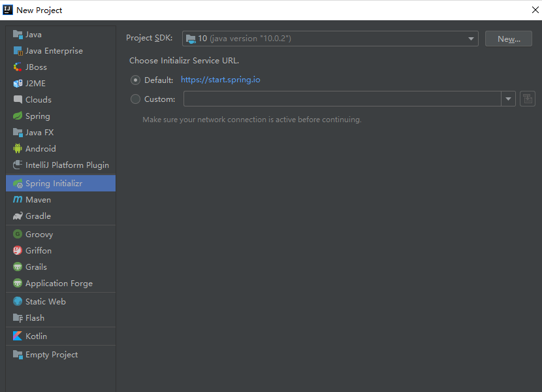The image size is (542, 392).
Task: Select the Griffon list entry
Action: pyautogui.click(x=61, y=250)
